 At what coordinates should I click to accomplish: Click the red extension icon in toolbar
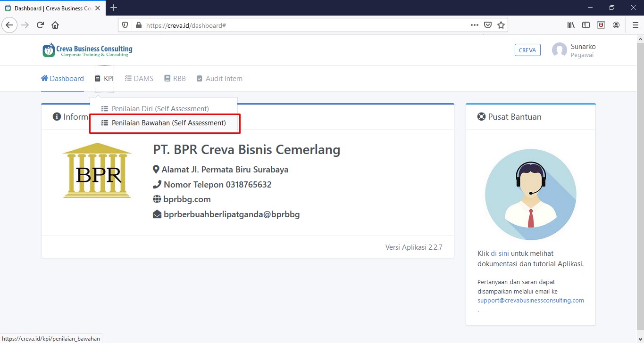point(601,25)
